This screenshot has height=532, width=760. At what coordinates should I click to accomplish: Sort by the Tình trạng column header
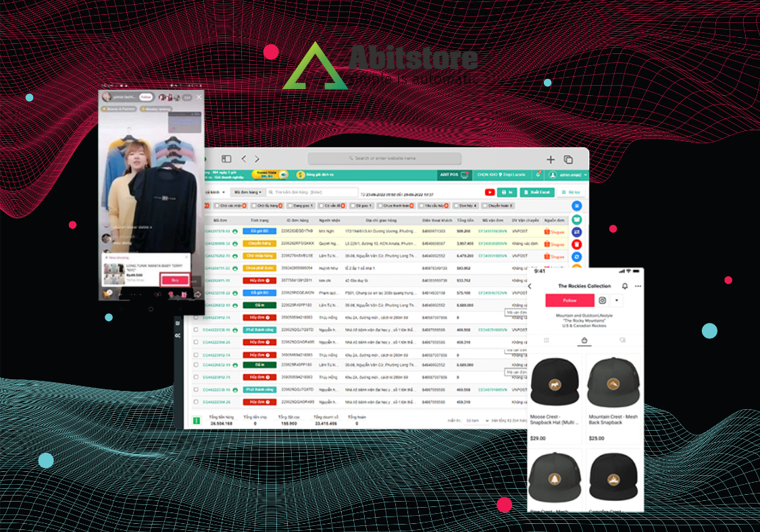click(x=259, y=221)
